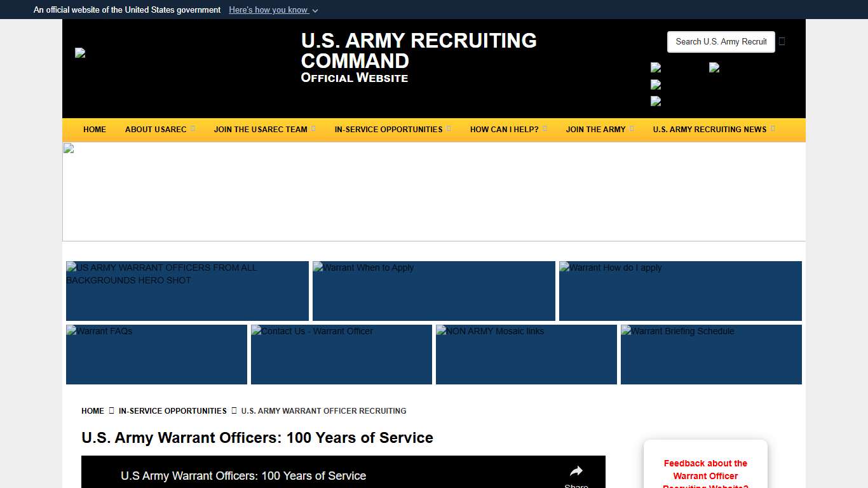Select HOME in the navigation bar
This screenshot has height=488, width=868.
pos(95,130)
